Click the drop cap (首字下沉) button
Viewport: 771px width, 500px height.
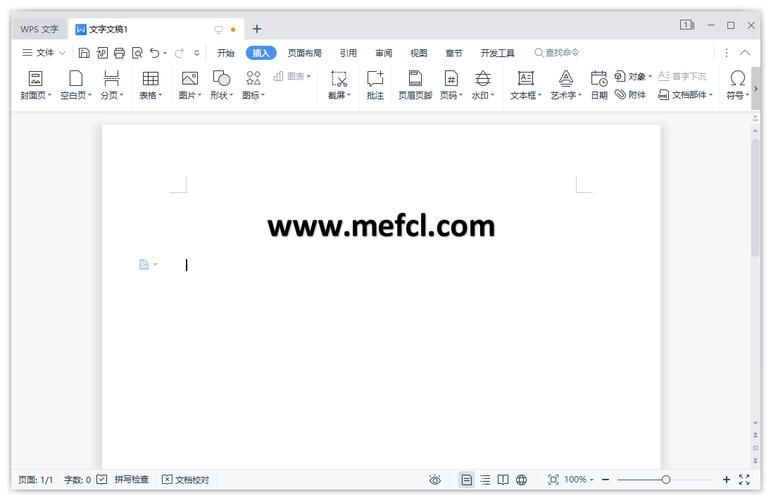coord(682,76)
